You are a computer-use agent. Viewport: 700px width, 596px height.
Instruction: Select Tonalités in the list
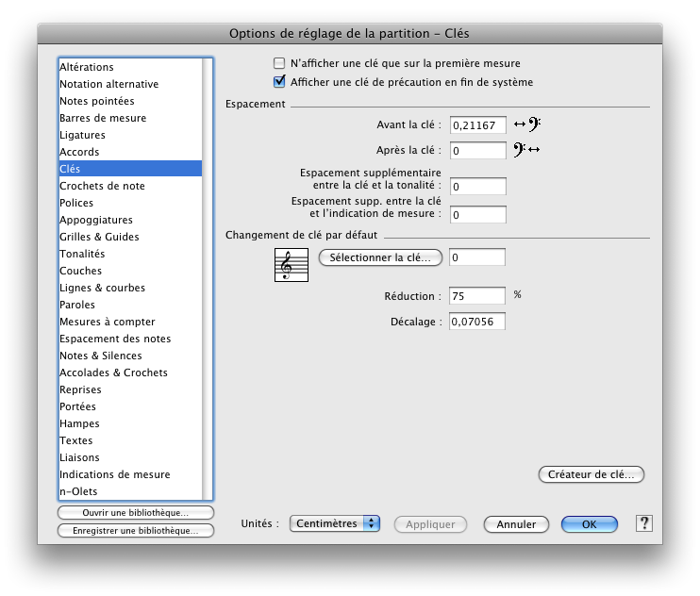pos(130,254)
